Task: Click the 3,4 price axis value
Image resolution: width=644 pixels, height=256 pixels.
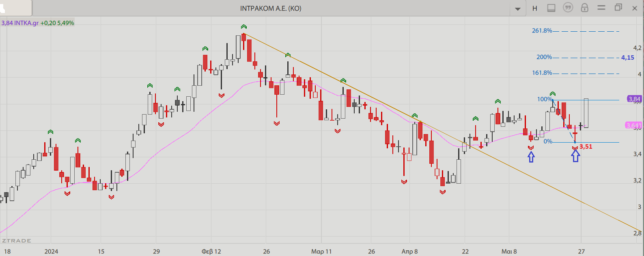Action: tap(638, 154)
